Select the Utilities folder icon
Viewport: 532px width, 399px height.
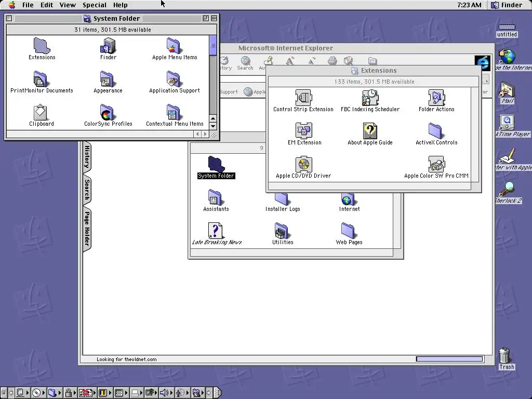281,231
